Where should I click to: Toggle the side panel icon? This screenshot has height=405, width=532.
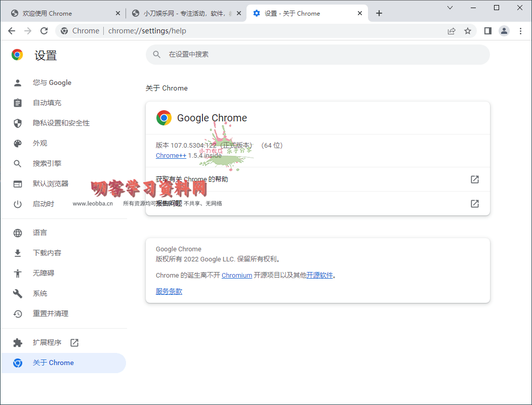[x=487, y=31]
